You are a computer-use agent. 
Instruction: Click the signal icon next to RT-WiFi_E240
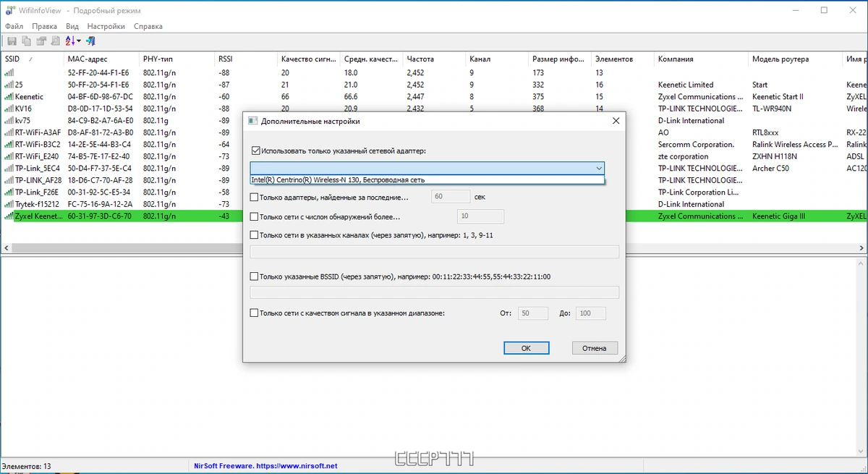point(9,156)
